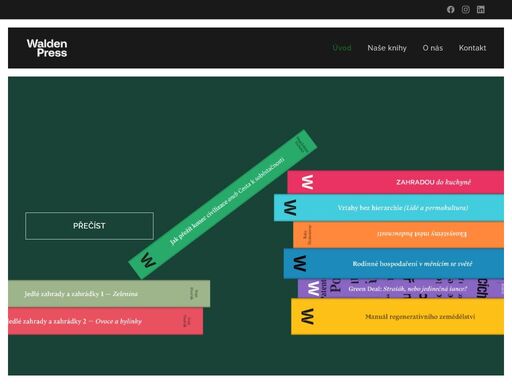Open the Facebook social link icon

451,9
